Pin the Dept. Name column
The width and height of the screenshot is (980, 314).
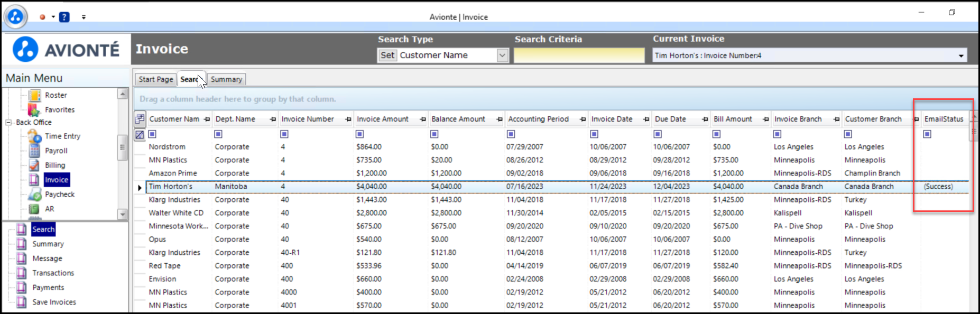[273, 119]
